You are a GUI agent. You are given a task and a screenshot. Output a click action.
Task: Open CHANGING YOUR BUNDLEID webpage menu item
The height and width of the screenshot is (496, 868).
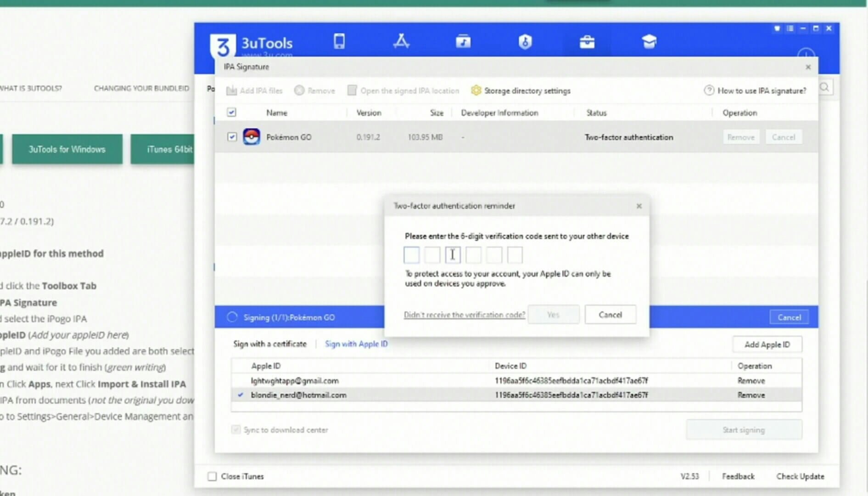tap(141, 88)
